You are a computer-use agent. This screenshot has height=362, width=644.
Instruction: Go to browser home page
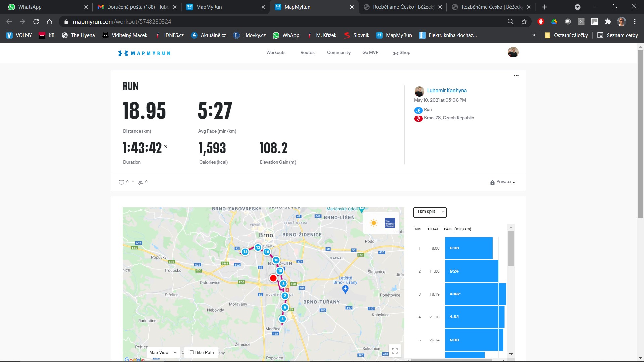[49, 22]
